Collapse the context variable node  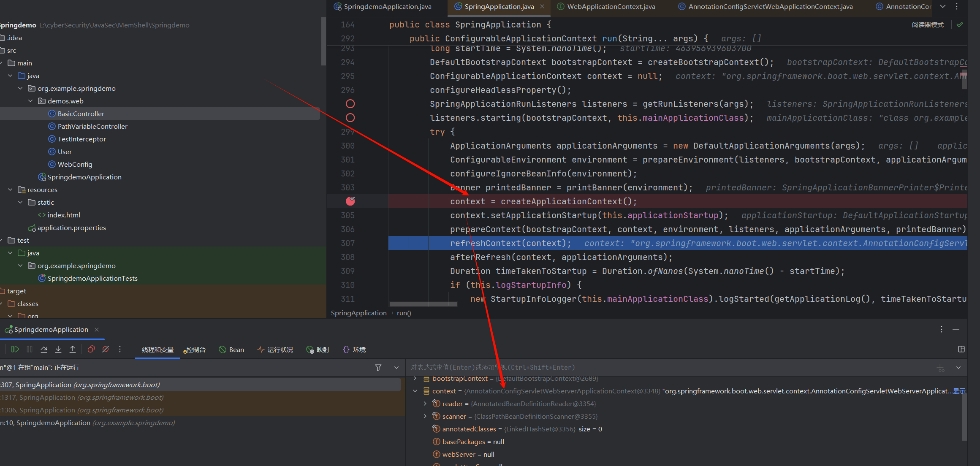pos(415,391)
